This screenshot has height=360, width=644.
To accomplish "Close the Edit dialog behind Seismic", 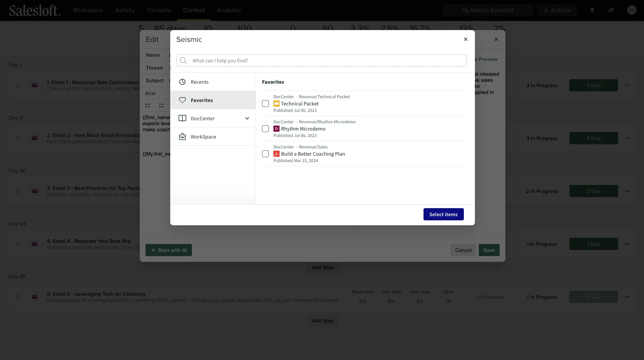I will 496,39.
